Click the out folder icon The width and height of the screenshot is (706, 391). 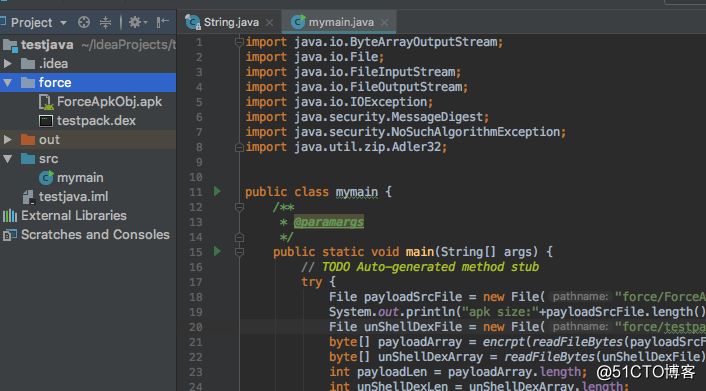28,140
